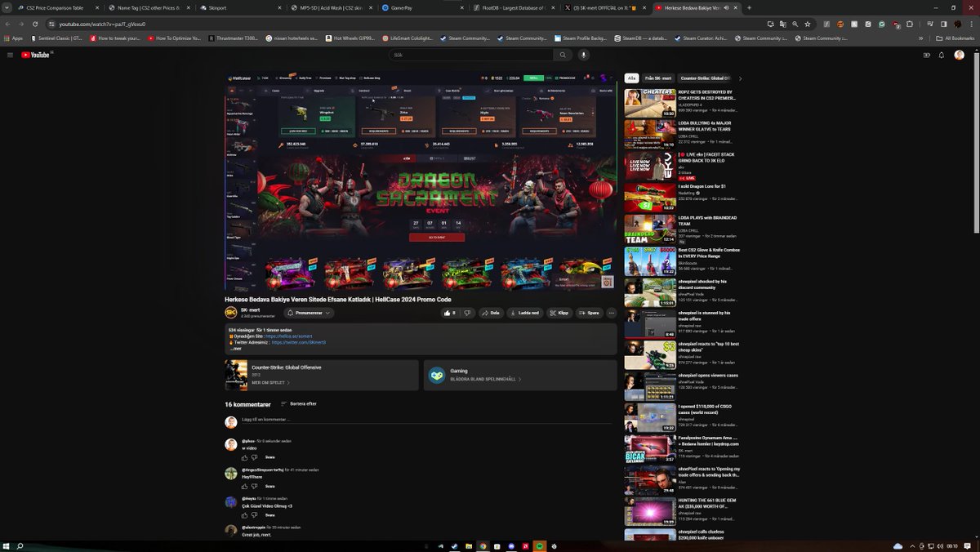Open Chrome extensions puzzle icon
The width and height of the screenshot is (980, 552).
pos(909,24)
